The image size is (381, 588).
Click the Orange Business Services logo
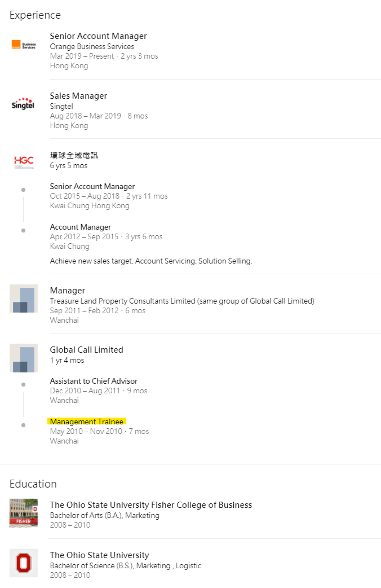(x=24, y=45)
